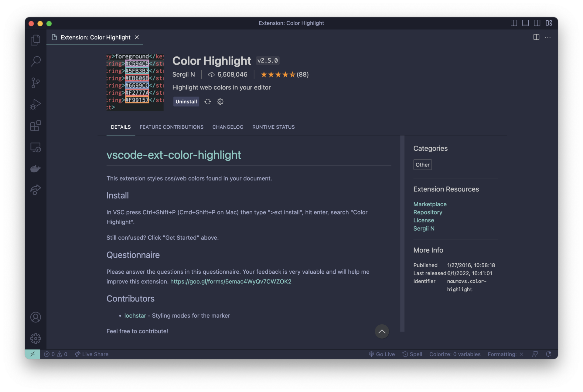Image resolution: width=583 pixels, height=392 pixels.
Task: Open the Explorer view in activity bar
Action: (x=36, y=40)
